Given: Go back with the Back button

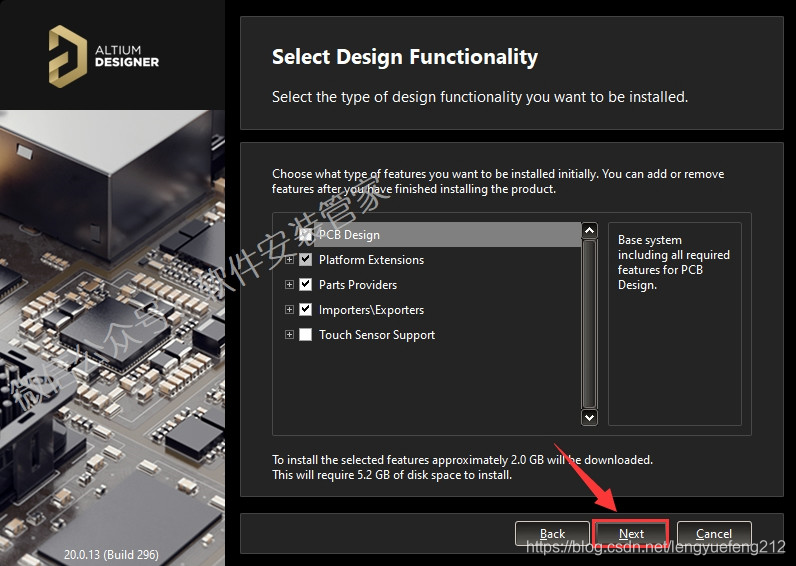Looking at the screenshot, I should 552,534.
